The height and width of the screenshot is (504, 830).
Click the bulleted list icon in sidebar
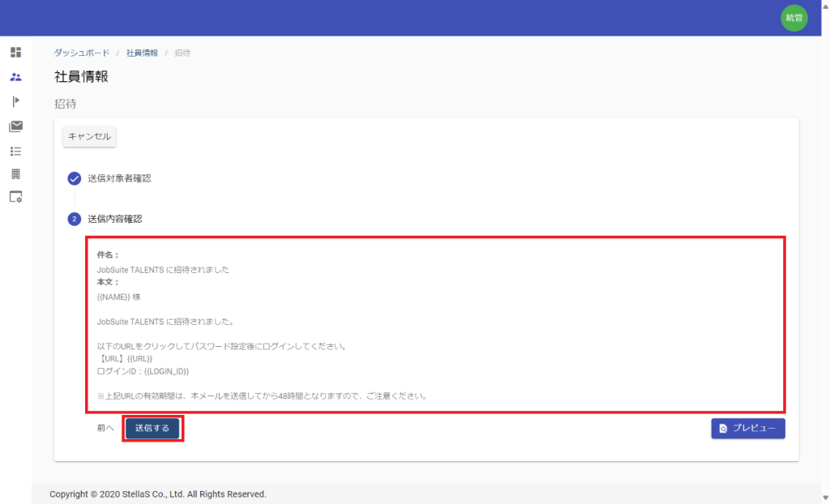[15, 151]
